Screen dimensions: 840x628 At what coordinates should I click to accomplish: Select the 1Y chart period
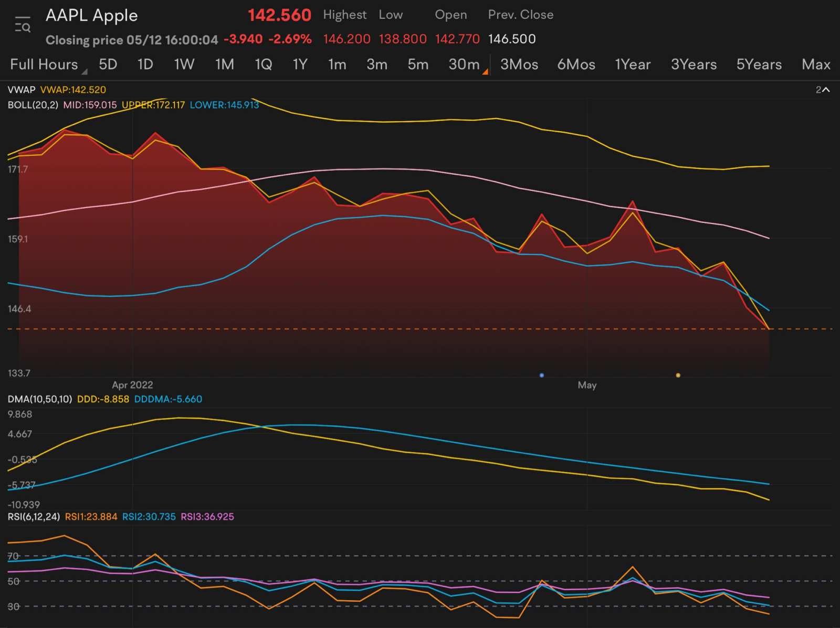tap(300, 65)
